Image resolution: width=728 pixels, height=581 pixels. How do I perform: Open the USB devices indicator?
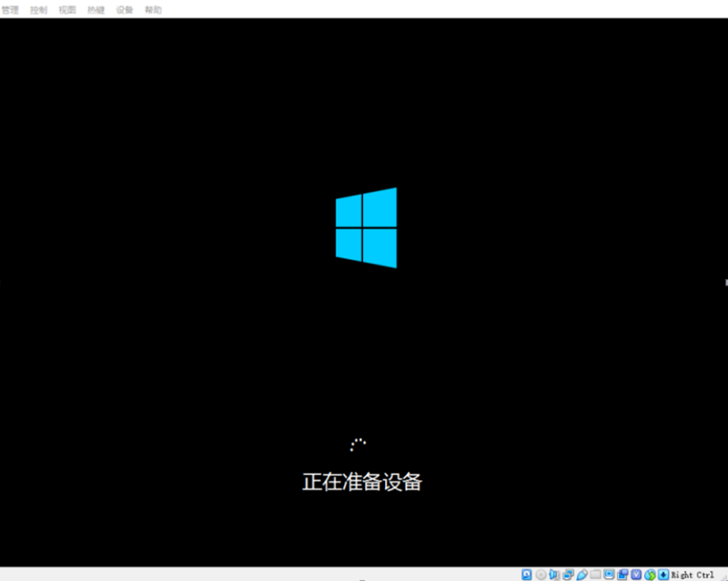tap(581, 575)
